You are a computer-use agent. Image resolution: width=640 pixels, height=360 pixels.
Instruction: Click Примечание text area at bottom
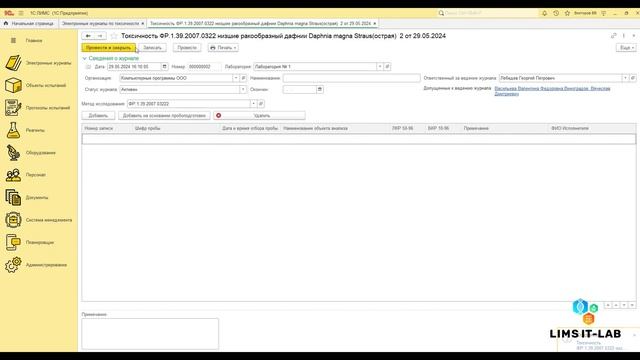[x=150, y=334]
